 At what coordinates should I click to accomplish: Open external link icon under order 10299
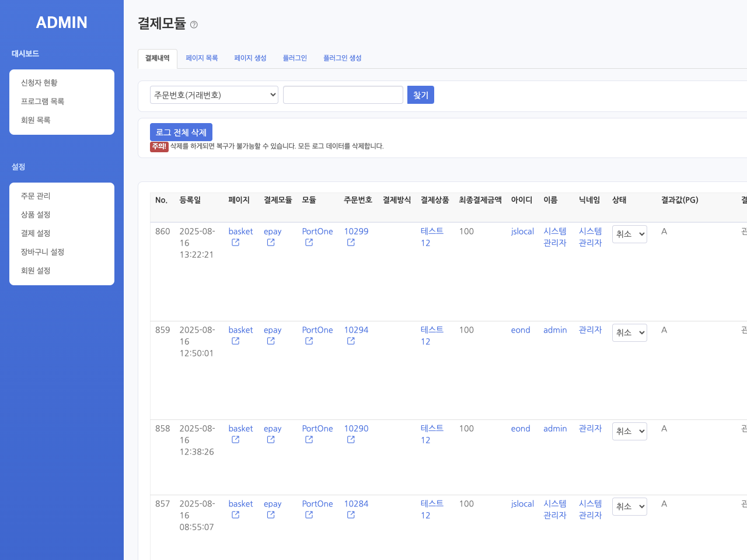(351, 243)
